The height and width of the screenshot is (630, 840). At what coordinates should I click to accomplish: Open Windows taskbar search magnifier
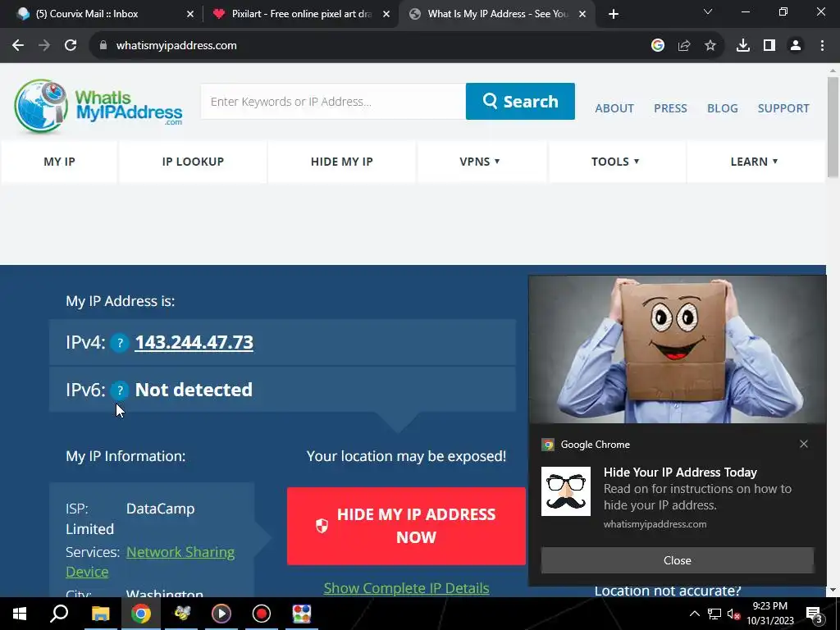(x=59, y=614)
